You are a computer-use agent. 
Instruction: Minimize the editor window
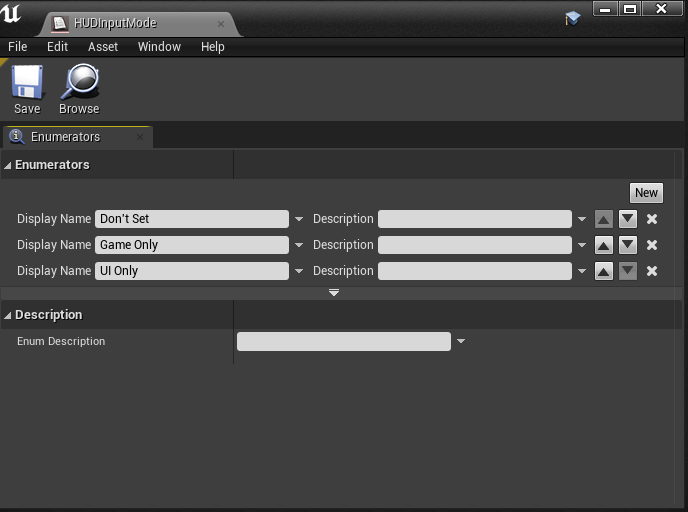(x=606, y=9)
